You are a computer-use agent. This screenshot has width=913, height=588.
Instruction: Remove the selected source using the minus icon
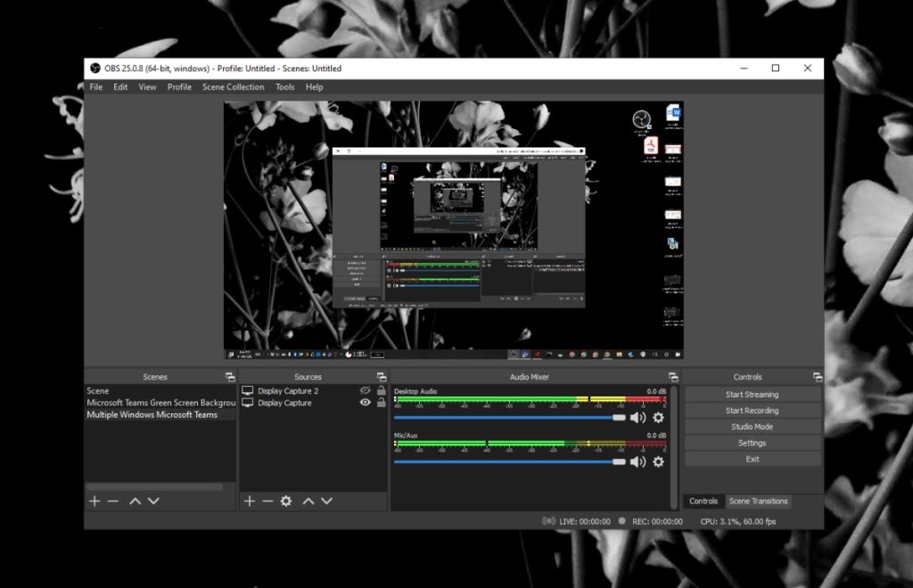269,501
